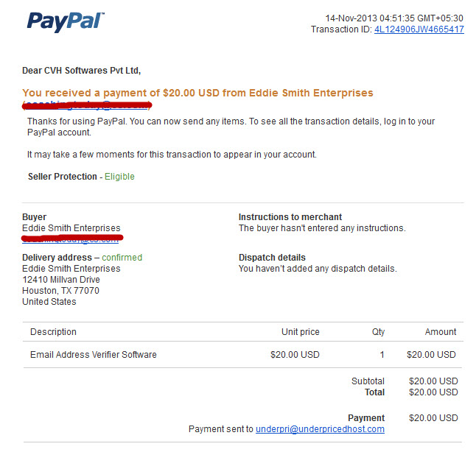Click the redacted email in the orange heading
The height and width of the screenshot is (466, 476).
coord(86,105)
